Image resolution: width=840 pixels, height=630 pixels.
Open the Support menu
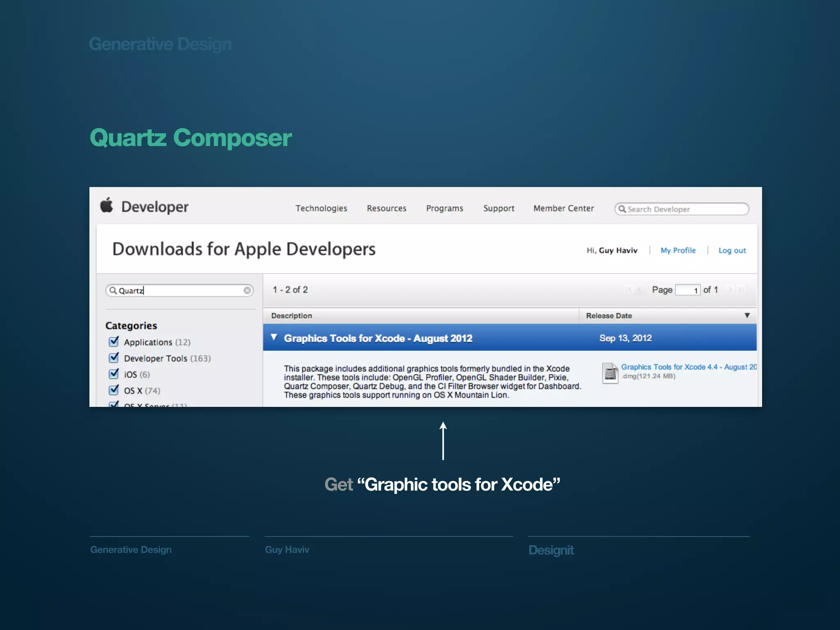499,208
